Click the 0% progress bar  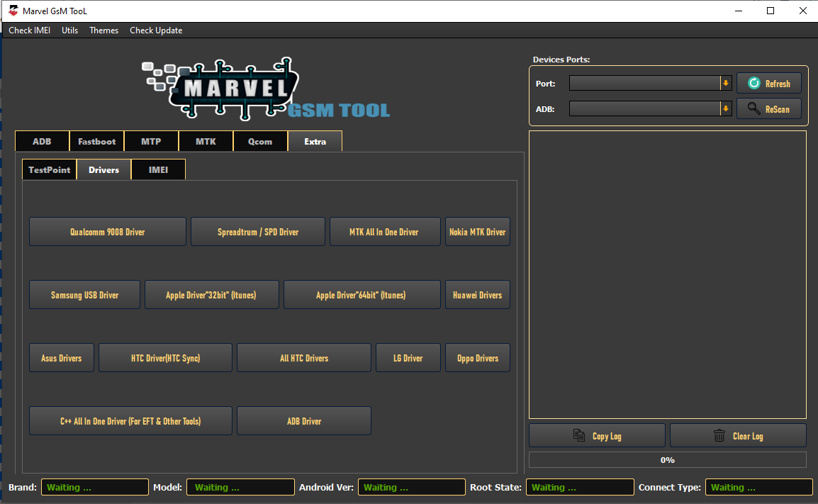click(x=667, y=459)
